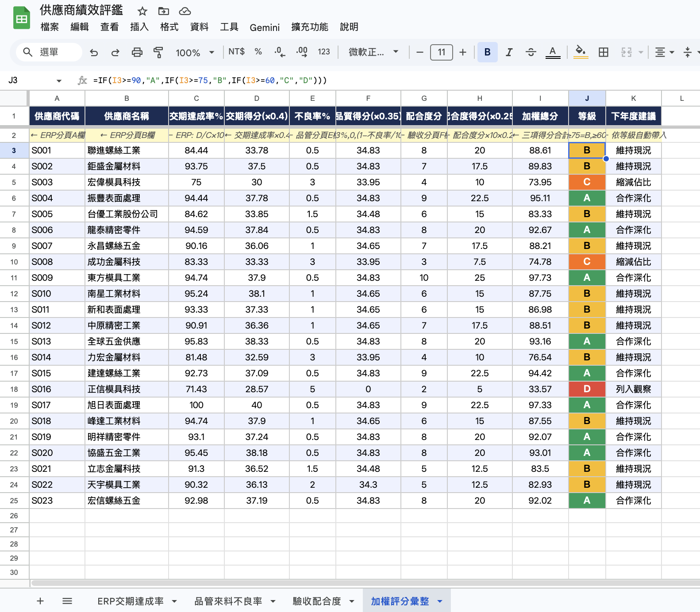Open the 工具 menu
The height and width of the screenshot is (612, 700).
point(229,27)
